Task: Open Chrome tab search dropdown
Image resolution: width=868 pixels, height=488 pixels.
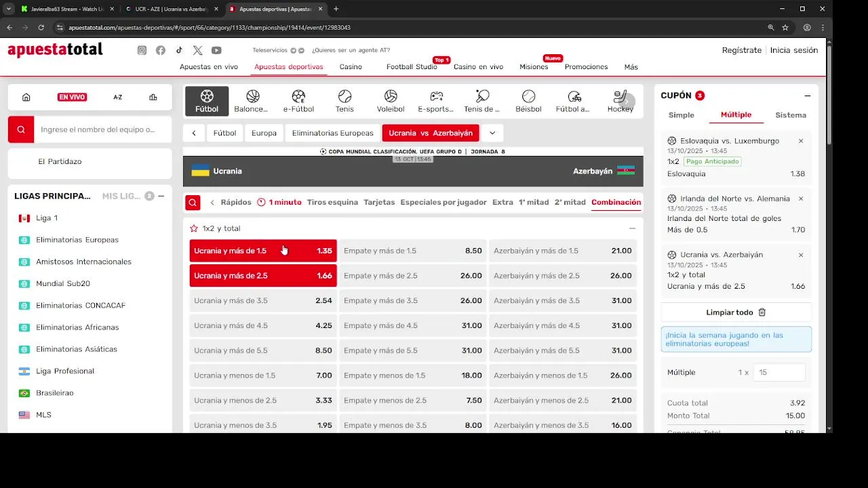Action: point(9,9)
